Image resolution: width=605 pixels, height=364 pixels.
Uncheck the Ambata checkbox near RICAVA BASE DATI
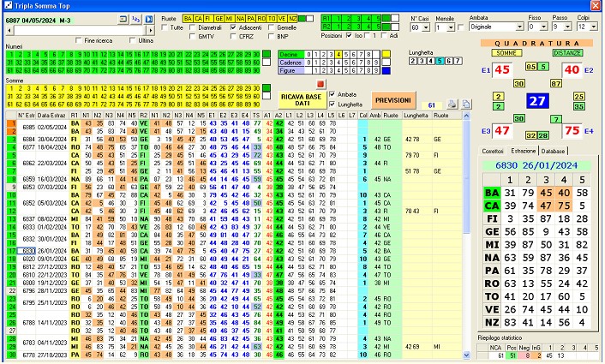(332, 94)
